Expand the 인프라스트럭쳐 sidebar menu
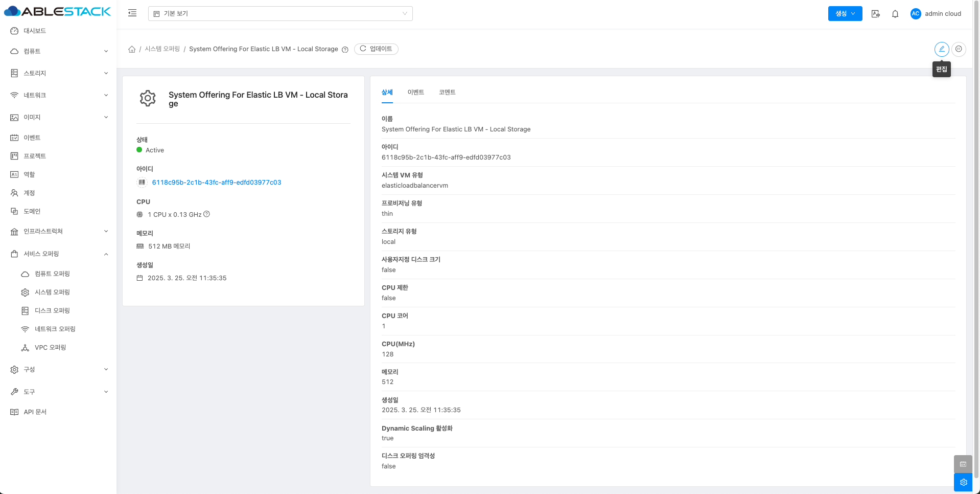The width and height of the screenshot is (980, 494). 59,231
